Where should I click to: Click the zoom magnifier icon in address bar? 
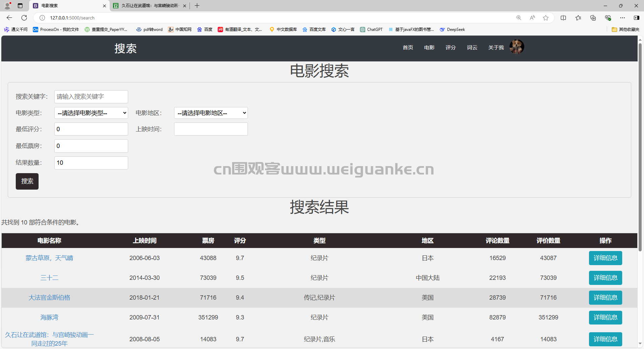point(519,18)
